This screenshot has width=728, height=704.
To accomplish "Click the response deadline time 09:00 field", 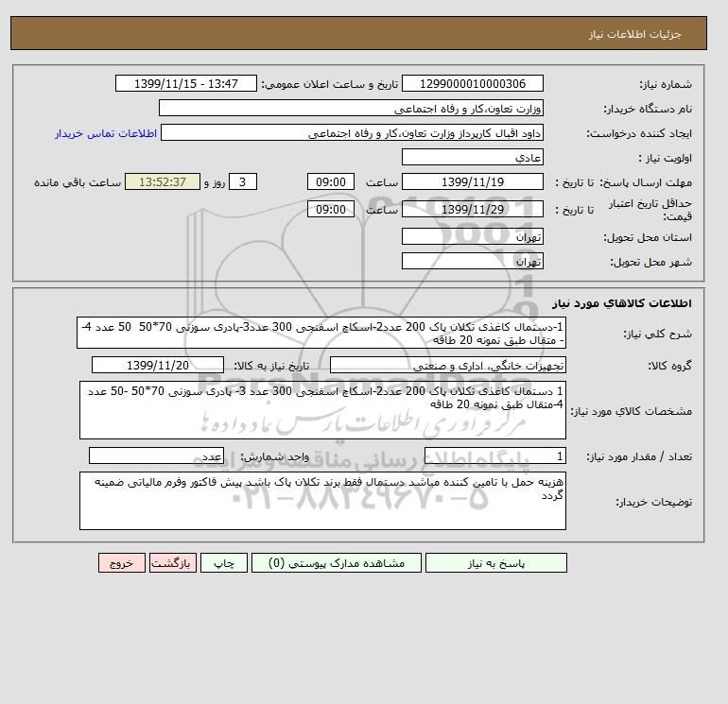I will tap(331, 182).
